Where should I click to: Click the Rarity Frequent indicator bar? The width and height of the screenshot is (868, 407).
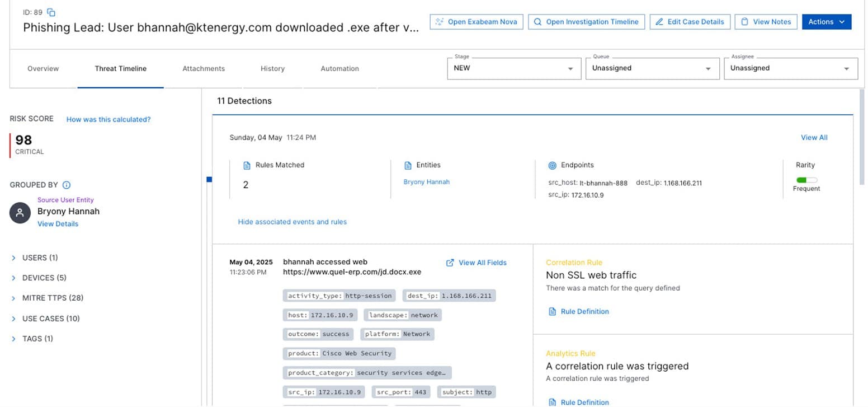(x=806, y=180)
